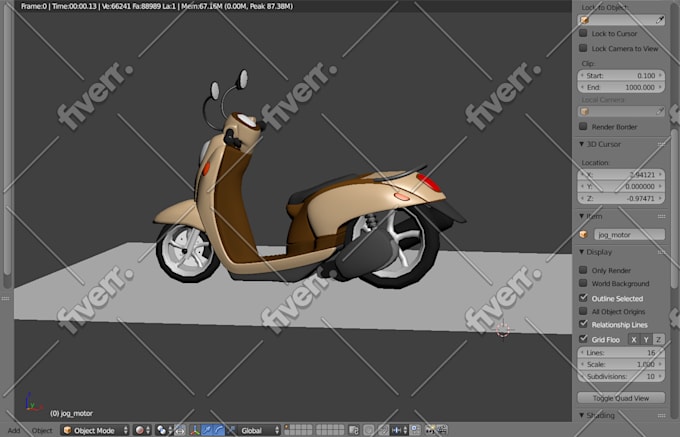Screen dimensions: 680x437
Task: Toggle manipulate center points icon
Action: point(180,430)
